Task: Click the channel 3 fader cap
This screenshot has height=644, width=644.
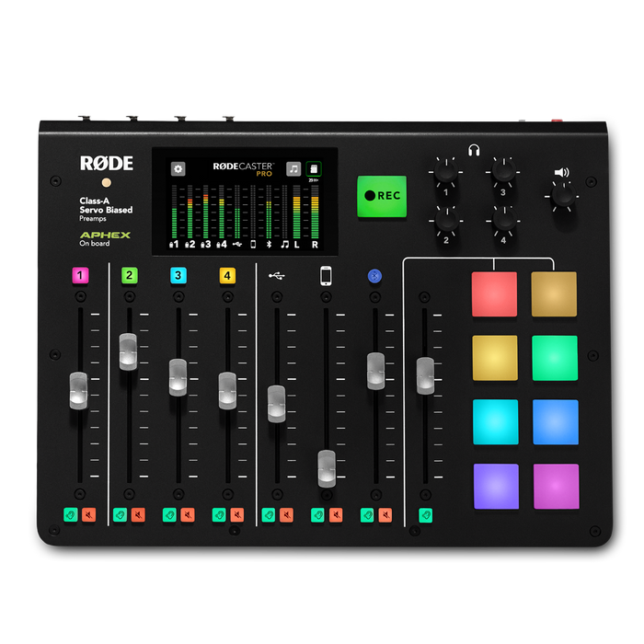Action: point(178,377)
